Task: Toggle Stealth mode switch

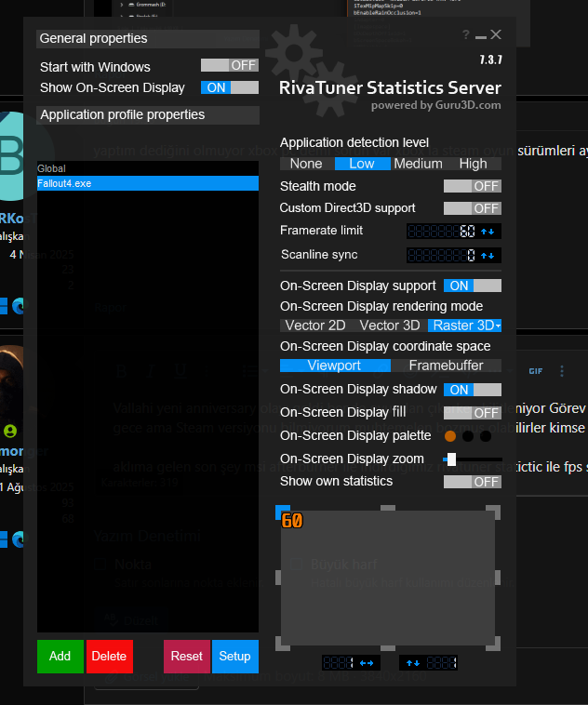Action: (x=473, y=186)
